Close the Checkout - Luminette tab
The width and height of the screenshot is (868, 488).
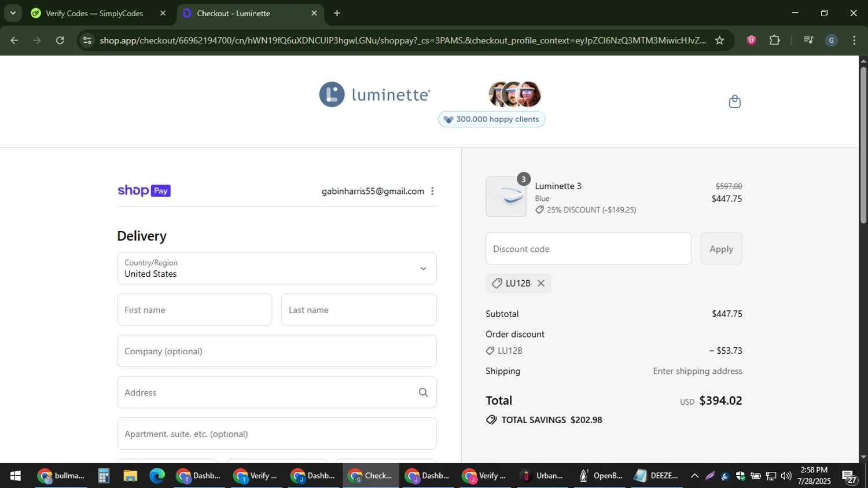point(314,13)
